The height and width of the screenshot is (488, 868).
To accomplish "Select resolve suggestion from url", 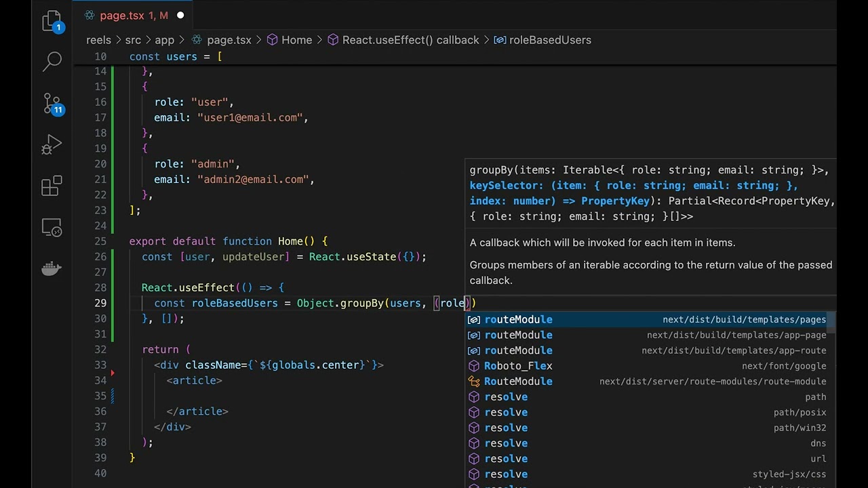I will (646, 459).
